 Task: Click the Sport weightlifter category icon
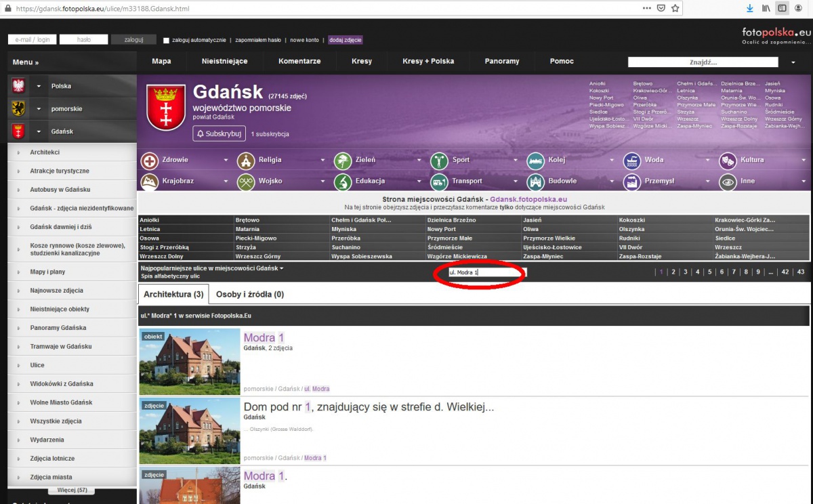440,161
